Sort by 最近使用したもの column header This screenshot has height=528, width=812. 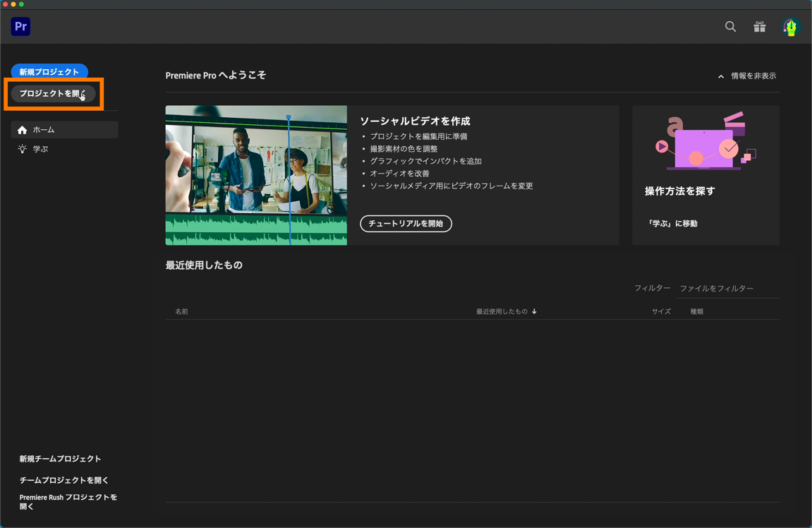[502, 311]
